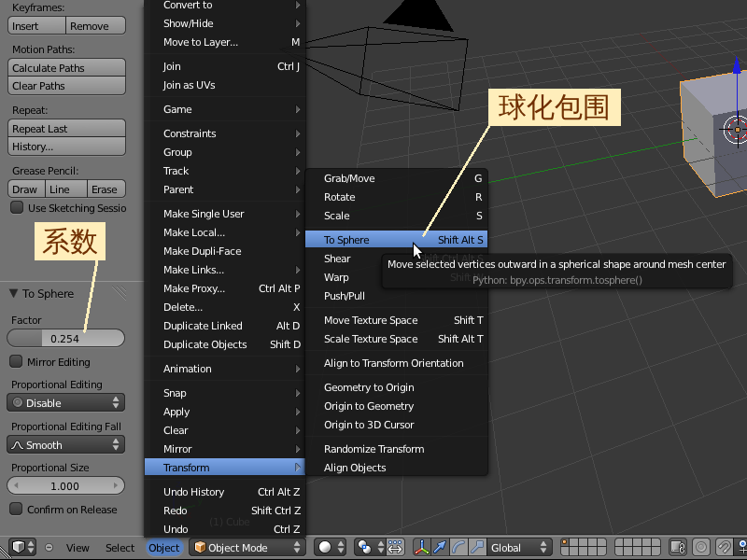Viewport: 747px width, 560px height.
Task: Expand the Mirror submenu
Action: 224,449
